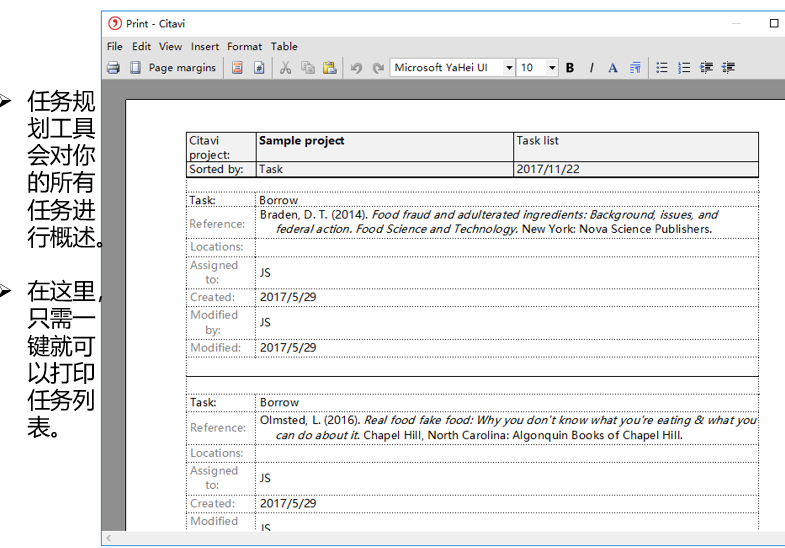Screen dimensions: 785x548
Task: Click the 'Sample project' header cell
Action: (x=384, y=147)
